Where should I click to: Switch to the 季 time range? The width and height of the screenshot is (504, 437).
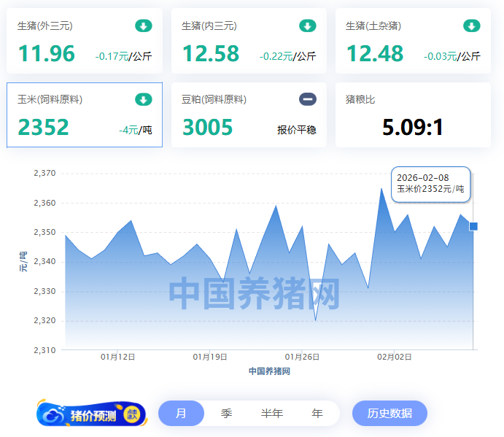[x=226, y=414]
